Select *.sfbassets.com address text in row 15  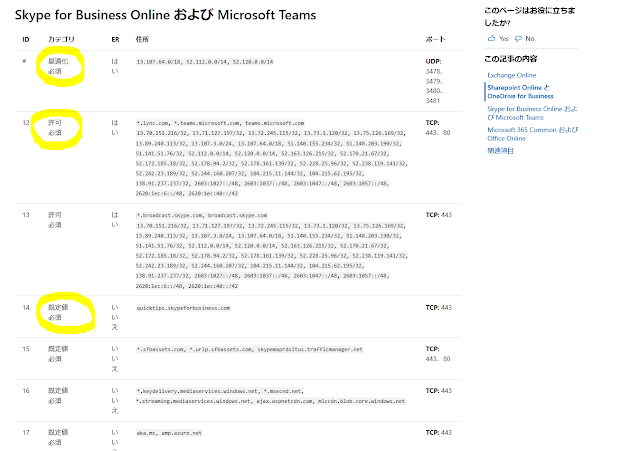pos(249,349)
